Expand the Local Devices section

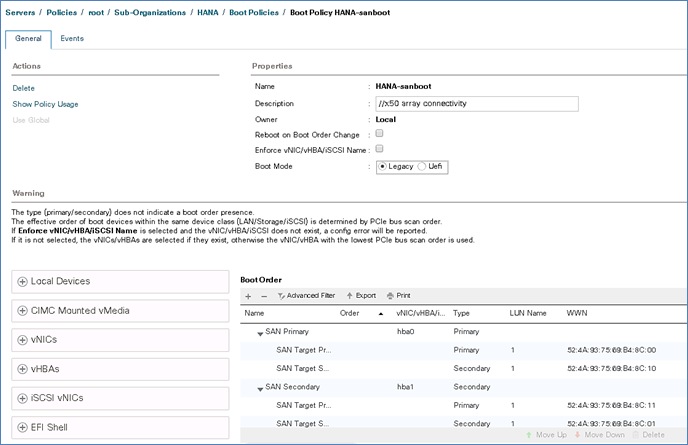tap(120, 282)
